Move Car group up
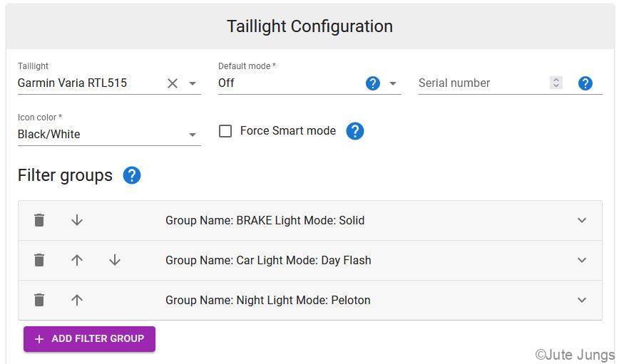This screenshot has width=619, height=364. coord(77,260)
